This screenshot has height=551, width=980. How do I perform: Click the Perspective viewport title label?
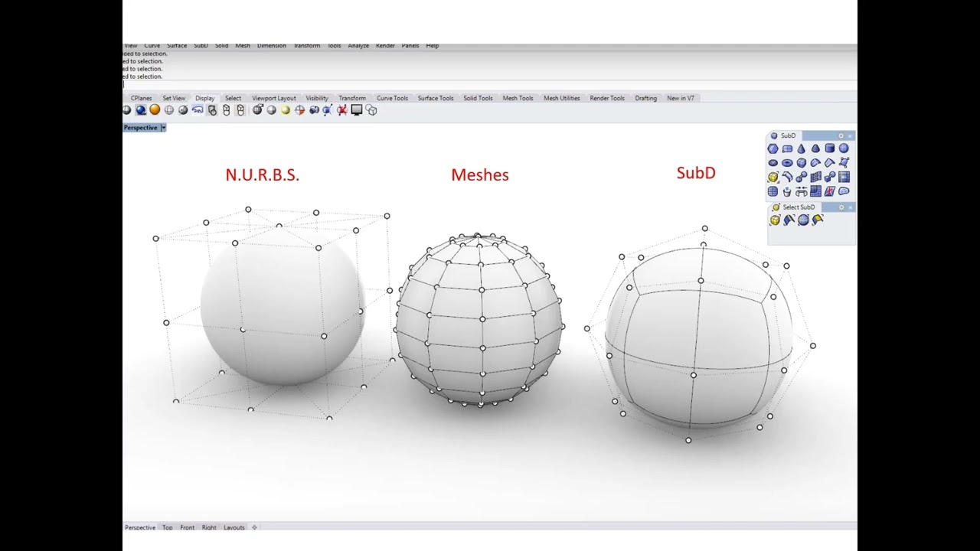click(x=141, y=128)
